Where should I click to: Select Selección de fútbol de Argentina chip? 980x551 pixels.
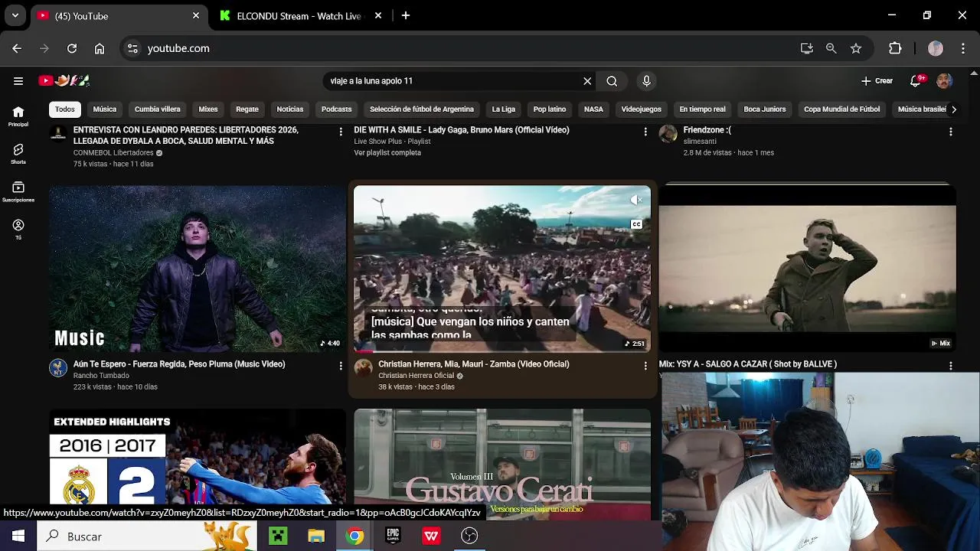pos(422,109)
